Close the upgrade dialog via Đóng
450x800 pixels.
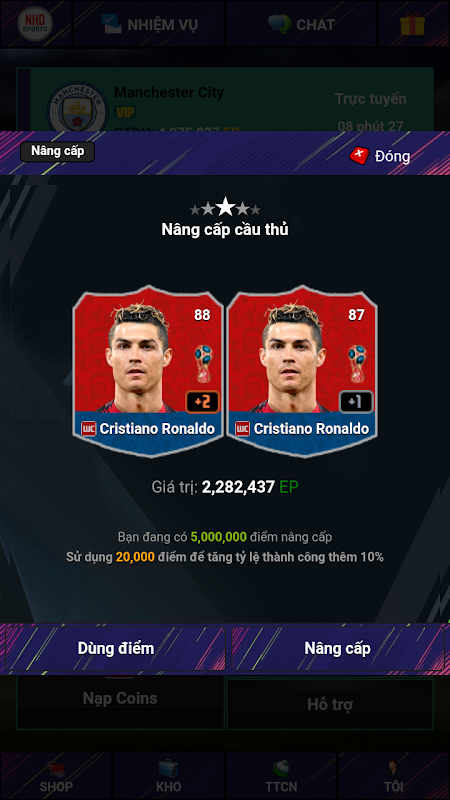[380, 156]
